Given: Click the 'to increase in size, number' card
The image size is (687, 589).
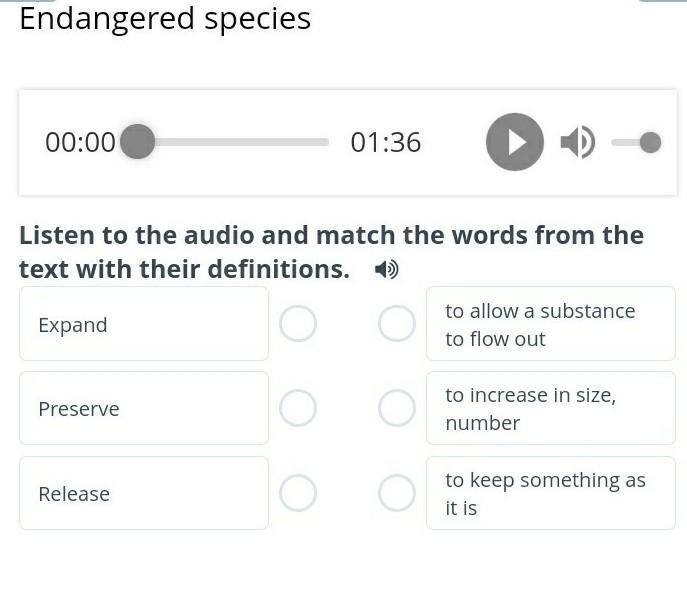Looking at the screenshot, I should pos(551,408).
